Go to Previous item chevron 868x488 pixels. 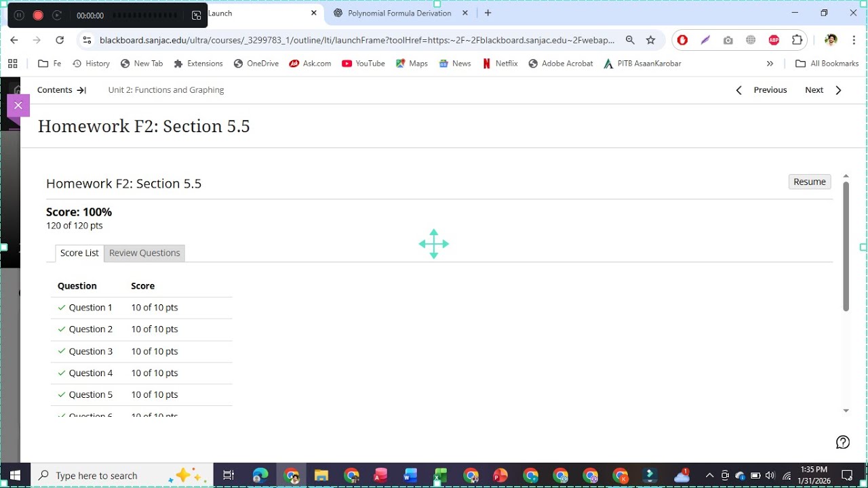[739, 90]
